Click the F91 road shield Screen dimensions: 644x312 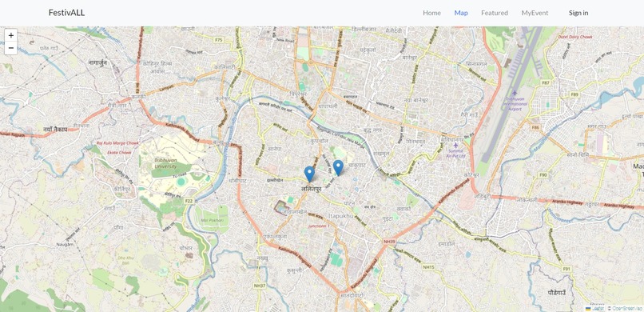click(x=567, y=269)
